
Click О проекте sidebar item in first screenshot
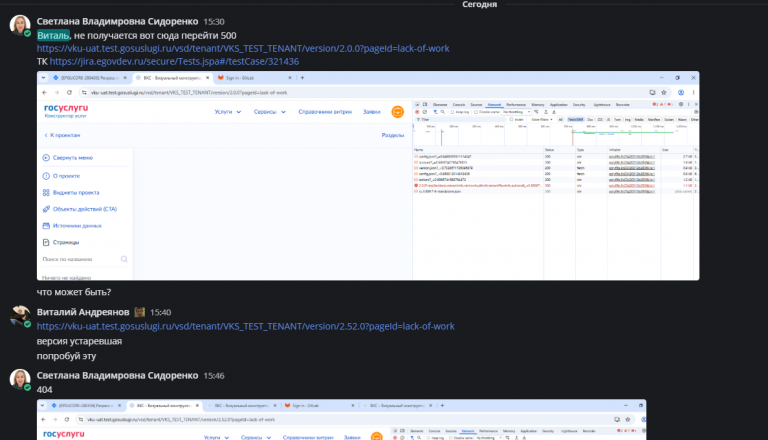tap(66, 176)
